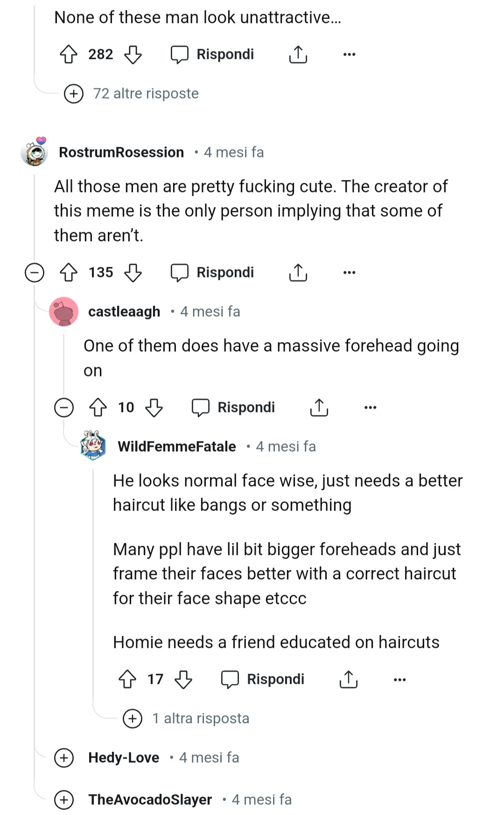Open the overflow menu on castleaagh's comment
Viewport: 504px width, 815px height.
pyautogui.click(x=370, y=407)
